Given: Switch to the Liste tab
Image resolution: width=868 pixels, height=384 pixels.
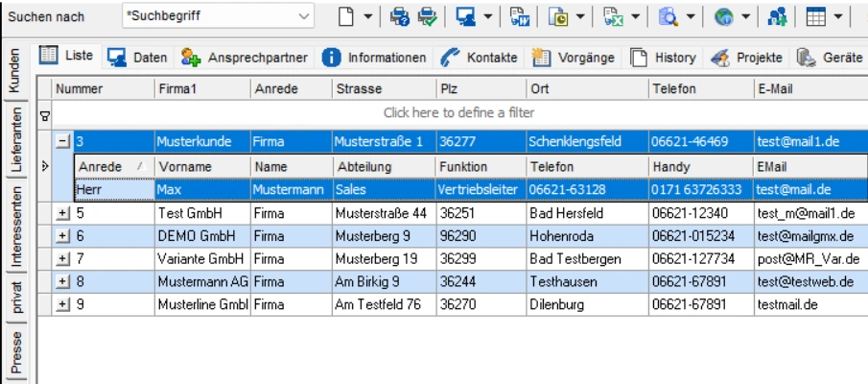Looking at the screenshot, I should 67,56.
